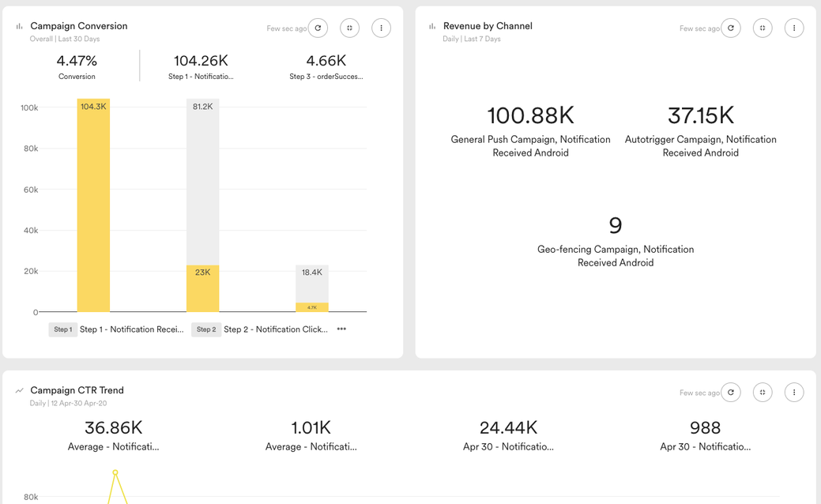Viewport: 821px width, 504px height.
Task: Expand Campaign CTR Trend widget fullscreen
Action: pos(763,393)
